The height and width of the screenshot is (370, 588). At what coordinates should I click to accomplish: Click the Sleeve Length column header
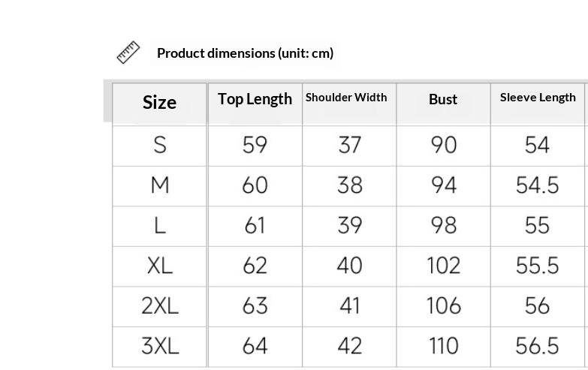(x=538, y=98)
